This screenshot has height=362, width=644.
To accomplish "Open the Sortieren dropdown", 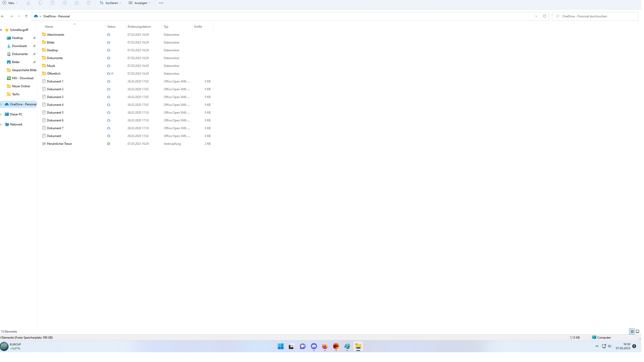I will [x=110, y=3].
